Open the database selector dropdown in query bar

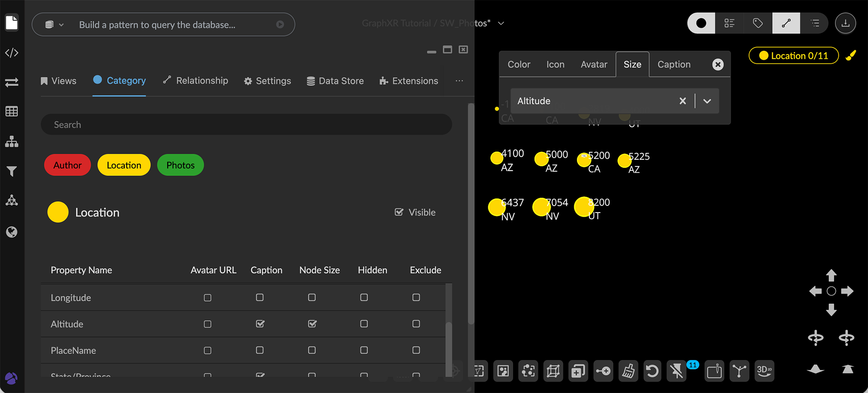coord(54,25)
